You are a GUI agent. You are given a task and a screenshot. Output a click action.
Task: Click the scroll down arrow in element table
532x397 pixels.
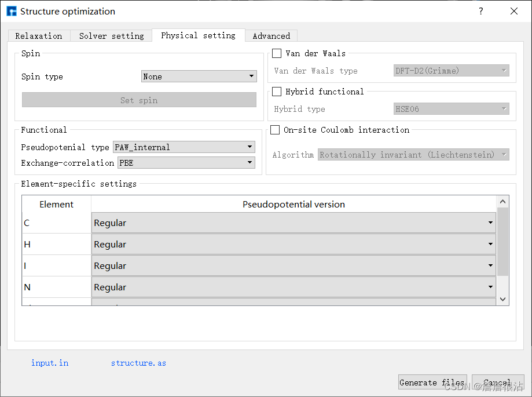click(503, 299)
